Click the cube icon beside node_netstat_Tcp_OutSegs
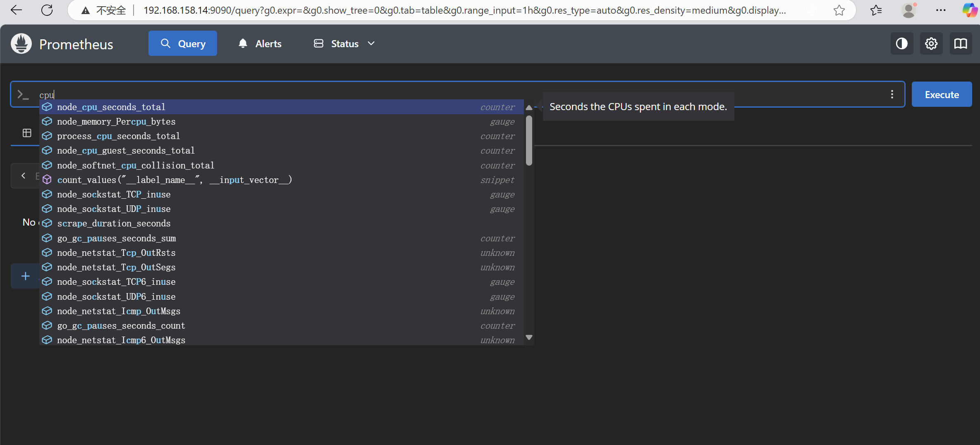Screen dimensions: 980x445 pos(47,267)
